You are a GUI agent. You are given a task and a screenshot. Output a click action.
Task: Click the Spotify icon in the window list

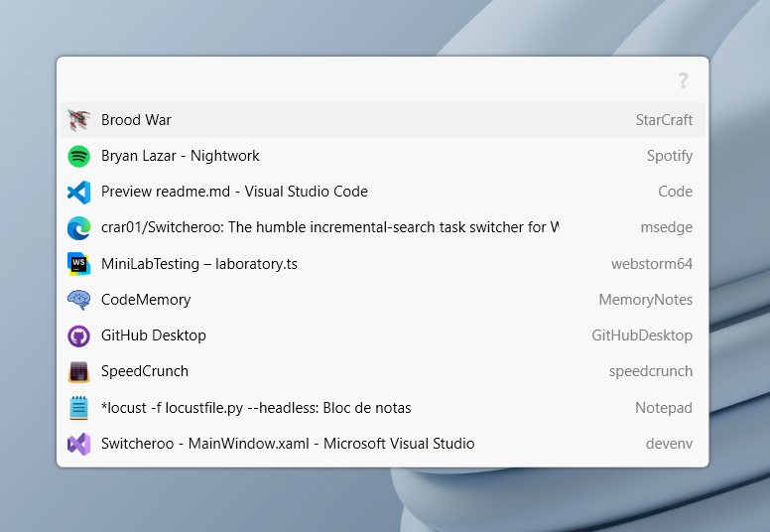click(78, 156)
